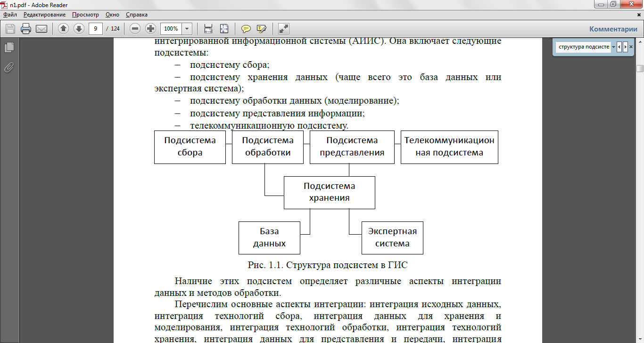Close the find search bar
Screen dimensions: 644x343
tap(631, 47)
